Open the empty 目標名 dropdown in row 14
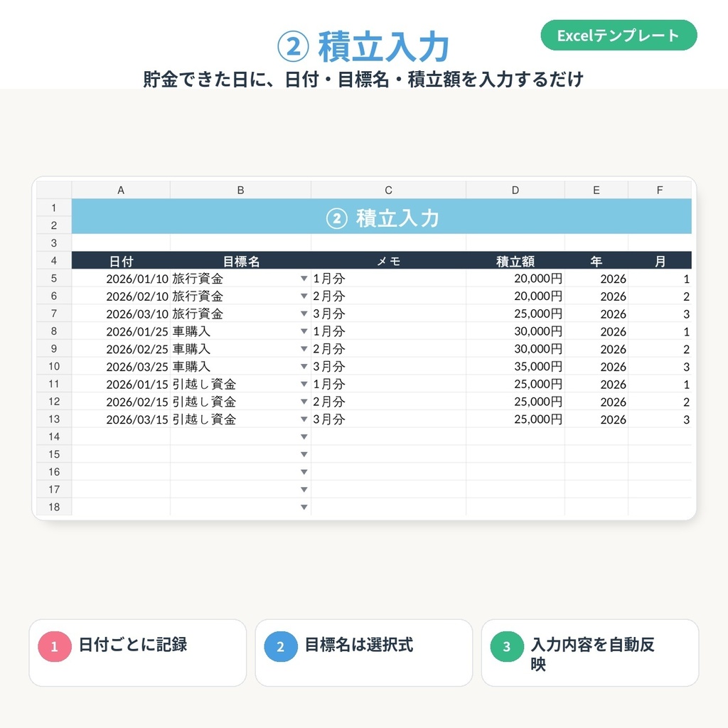Screen dimensions: 728x728 pos(304,437)
